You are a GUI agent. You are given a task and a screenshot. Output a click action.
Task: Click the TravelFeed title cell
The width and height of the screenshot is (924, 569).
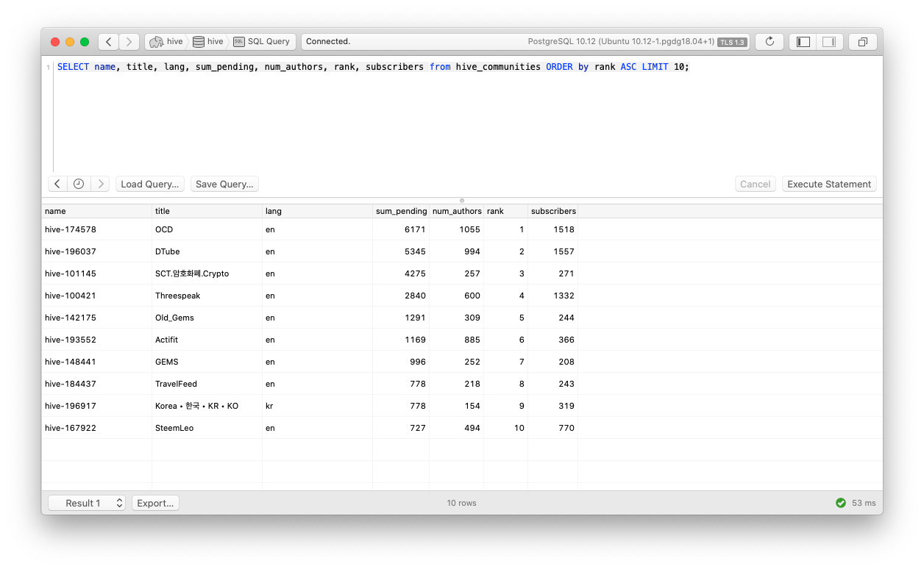(207, 384)
